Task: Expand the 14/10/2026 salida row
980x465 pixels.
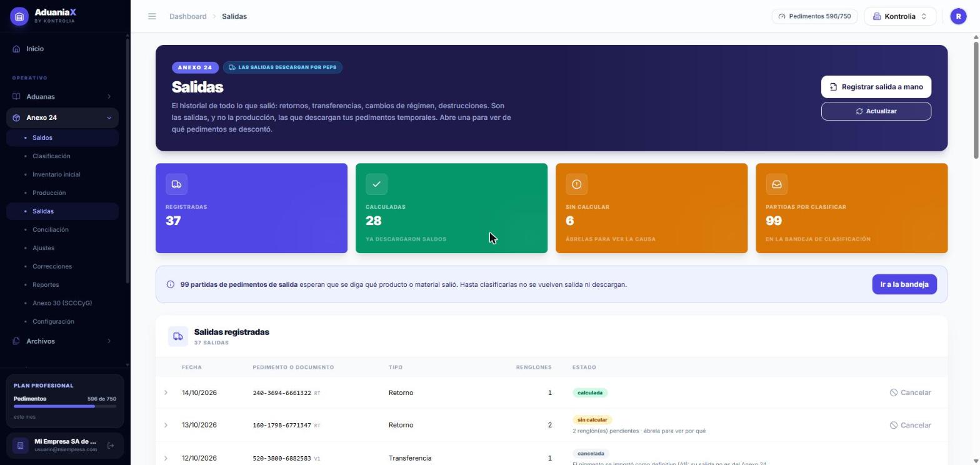Action: (x=166, y=392)
